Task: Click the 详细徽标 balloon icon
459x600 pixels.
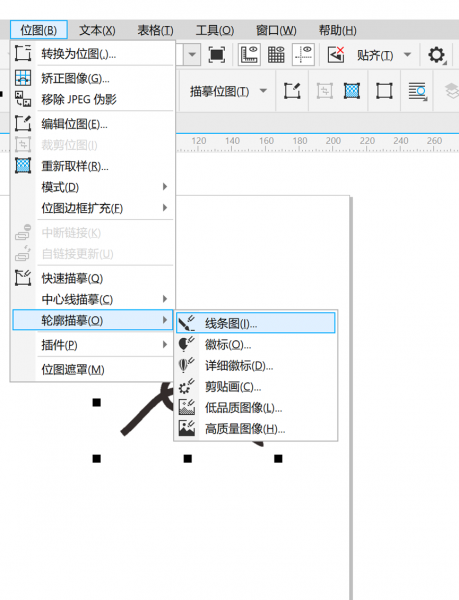Action: click(186, 365)
